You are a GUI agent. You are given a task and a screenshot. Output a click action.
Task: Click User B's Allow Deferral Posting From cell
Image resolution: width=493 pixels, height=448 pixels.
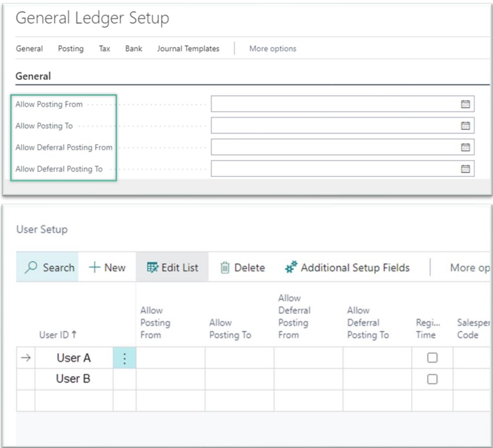tap(308, 379)
